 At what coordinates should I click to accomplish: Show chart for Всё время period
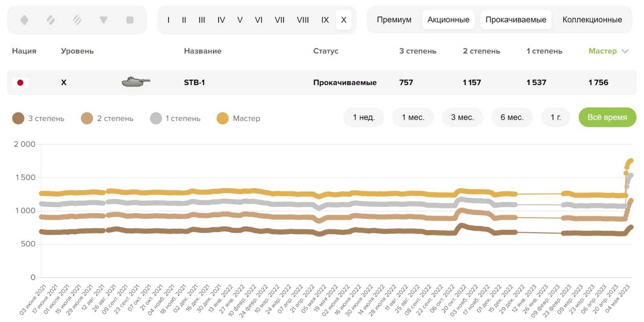pyautogui.click(x=607, y=117)
